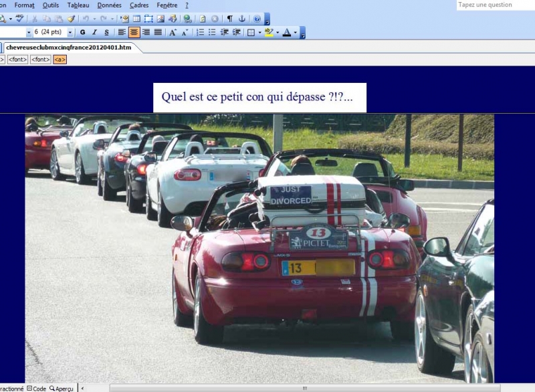This screenshot has width=535, height=392.
Task: Click the horizontal scrollbar left arrow
Action: 82,388
